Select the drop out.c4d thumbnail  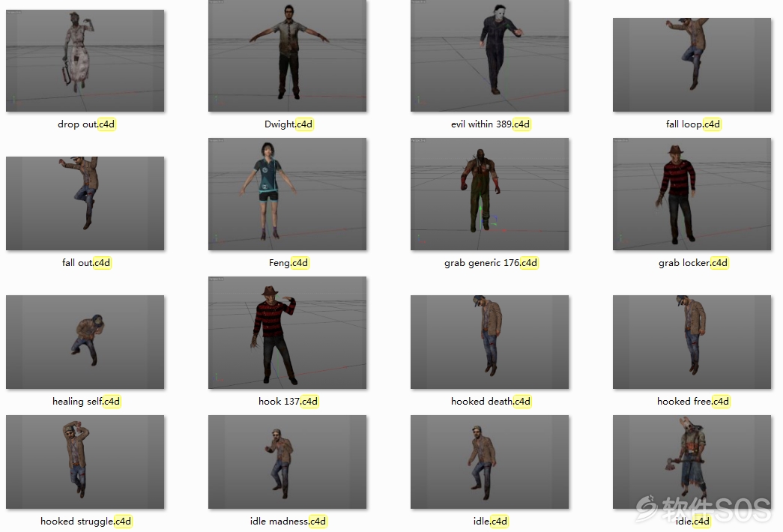(85, 61)
